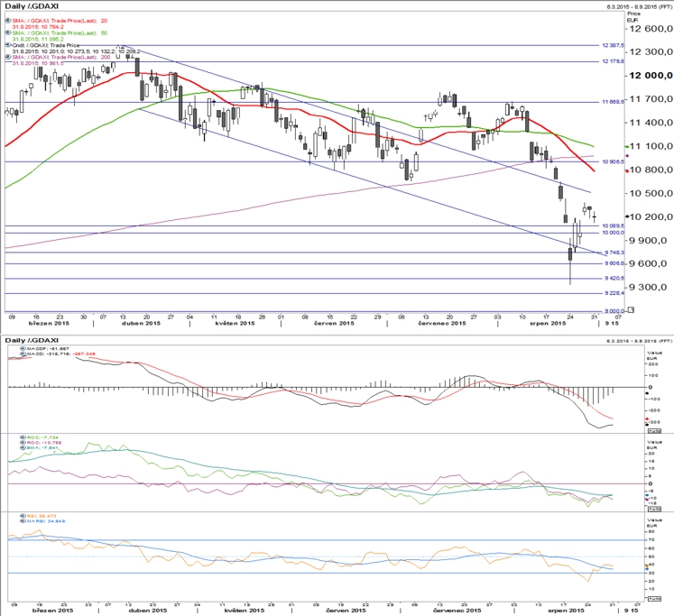674x616 pixels.
Task: Toggle the EMA -7,641 indicator icon
Action: 23,447
